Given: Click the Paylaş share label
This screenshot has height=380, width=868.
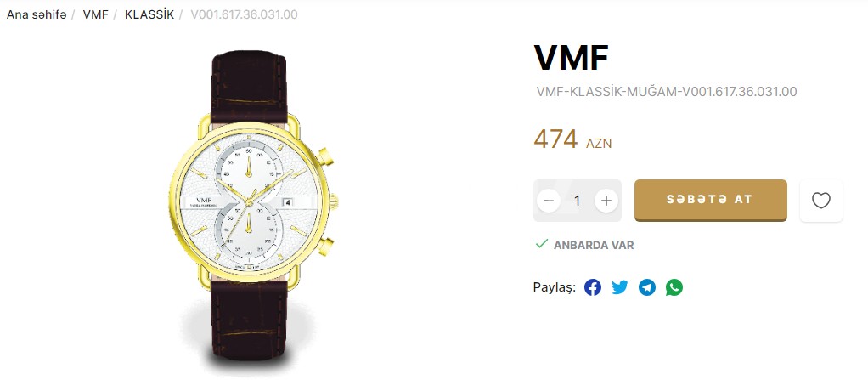Looking at the screenshot, I should [x=554, y=287].
